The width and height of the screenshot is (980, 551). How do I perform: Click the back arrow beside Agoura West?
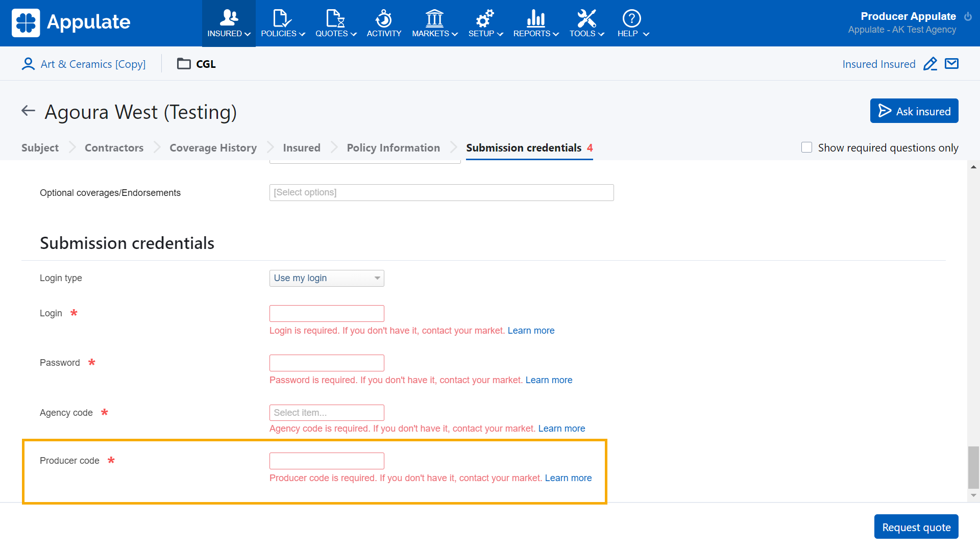pos(28,111)
